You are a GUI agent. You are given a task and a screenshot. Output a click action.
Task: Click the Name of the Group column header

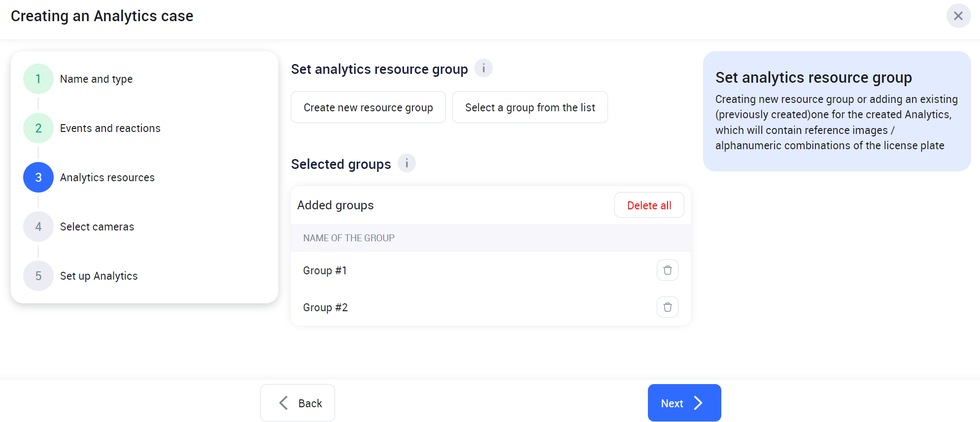[x=349, y=238]
